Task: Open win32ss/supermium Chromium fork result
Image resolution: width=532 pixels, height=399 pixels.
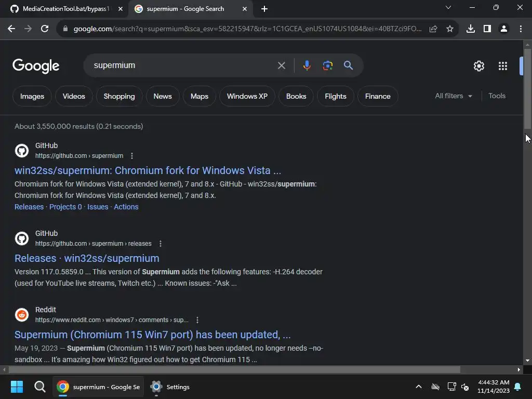Action: [x=148, y=170]
